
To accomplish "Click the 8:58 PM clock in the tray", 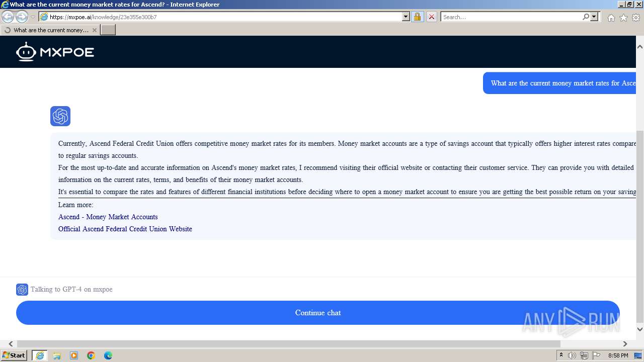I will (x=618, y=355).
